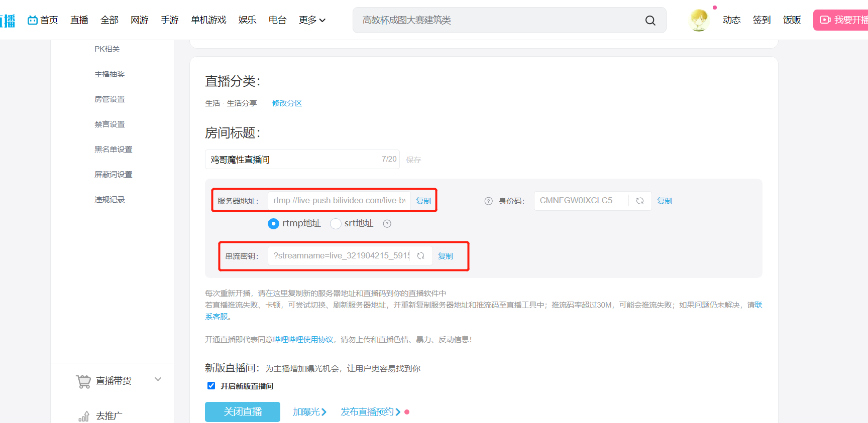Open the user avatar profile
Screen dimensions: 868x423
[699, 20]
